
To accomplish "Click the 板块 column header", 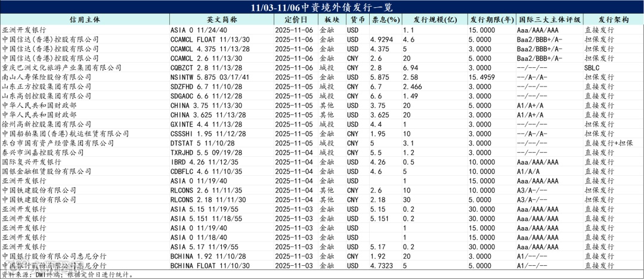I will click(x=332, y=19).
